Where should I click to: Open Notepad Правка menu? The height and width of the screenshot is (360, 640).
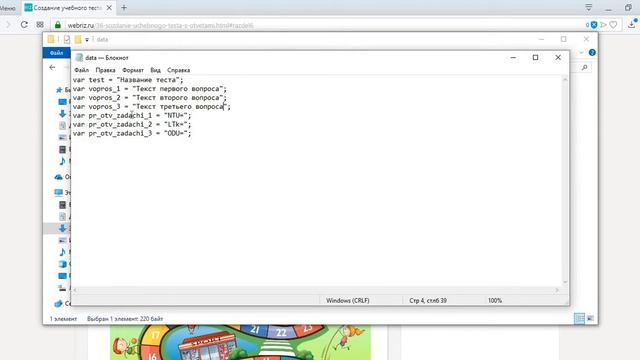tap(105, 70)
